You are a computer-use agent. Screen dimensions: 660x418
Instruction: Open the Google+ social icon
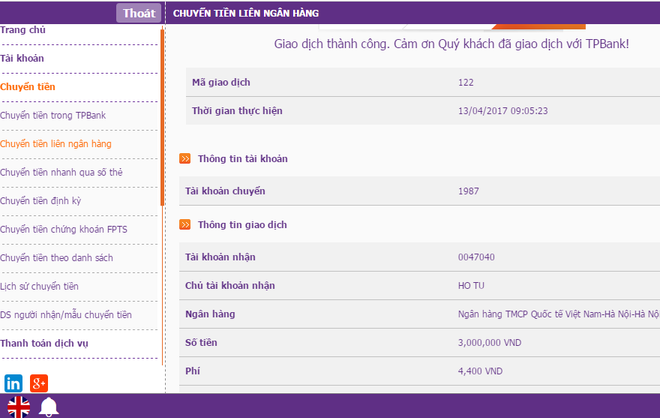(x=39, y=382)
